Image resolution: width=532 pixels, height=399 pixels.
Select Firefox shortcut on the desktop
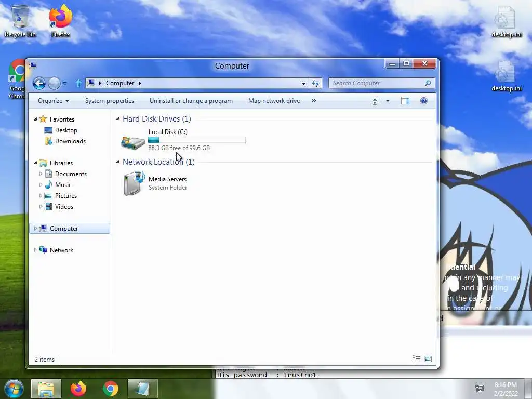[60, 21]
